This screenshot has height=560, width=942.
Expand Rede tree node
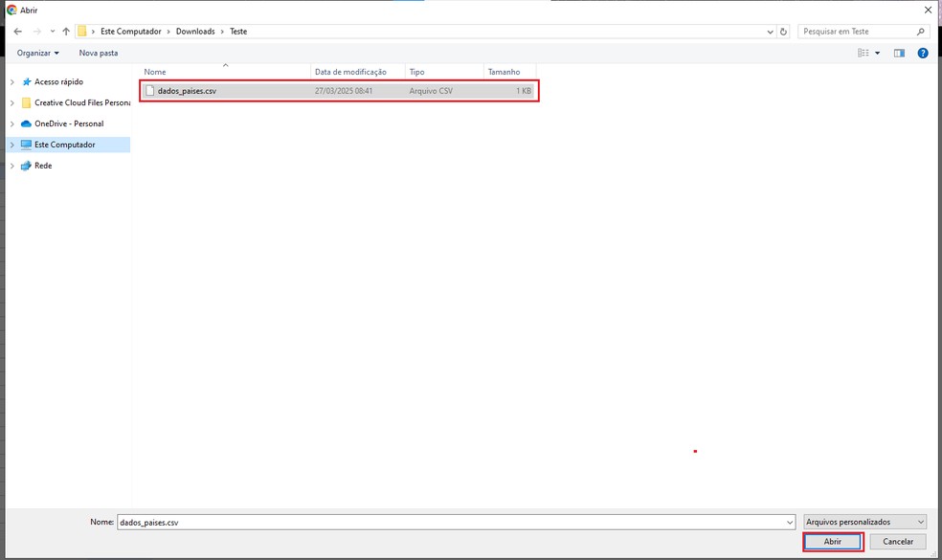click(x=12, y=166)
